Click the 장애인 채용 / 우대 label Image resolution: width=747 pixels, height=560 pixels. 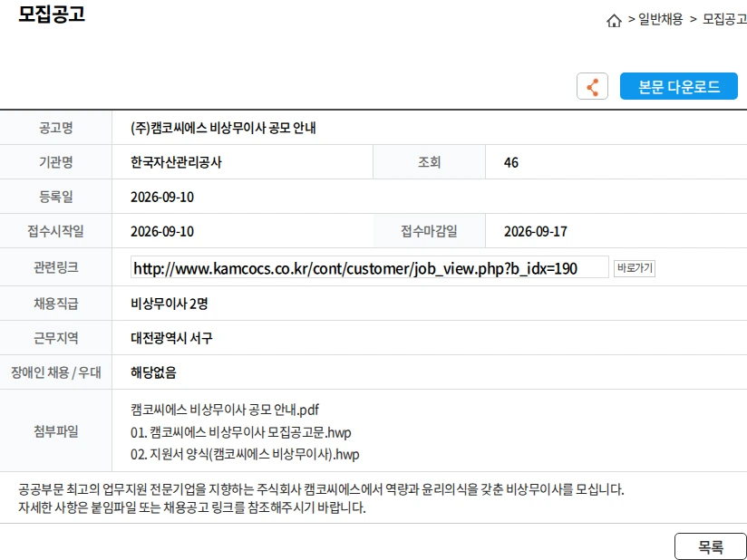55,372
